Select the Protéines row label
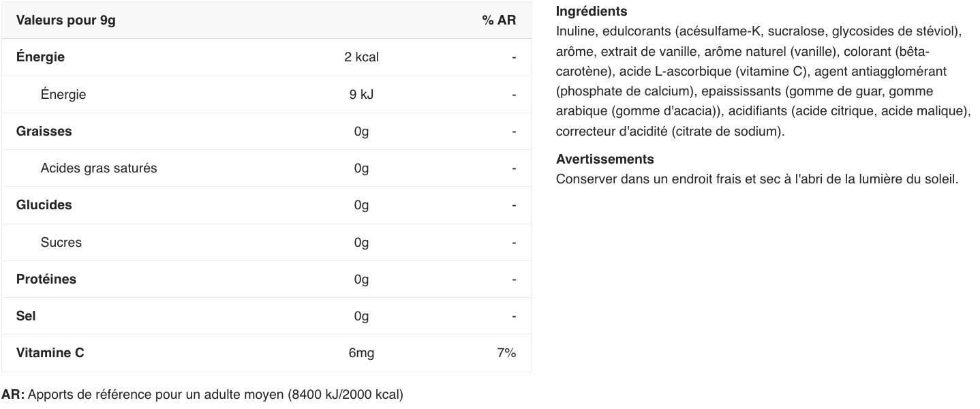Screen dimensions: 980x409 [46, 279]
